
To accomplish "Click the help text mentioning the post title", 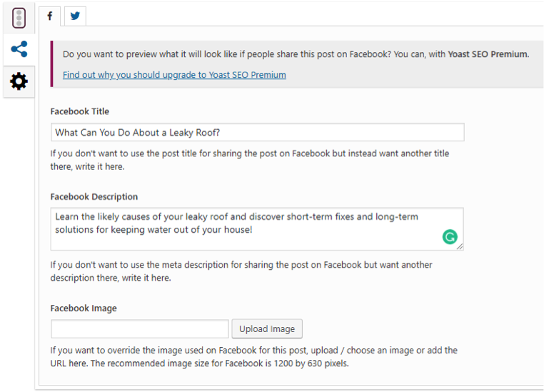I will click(250, 160).
